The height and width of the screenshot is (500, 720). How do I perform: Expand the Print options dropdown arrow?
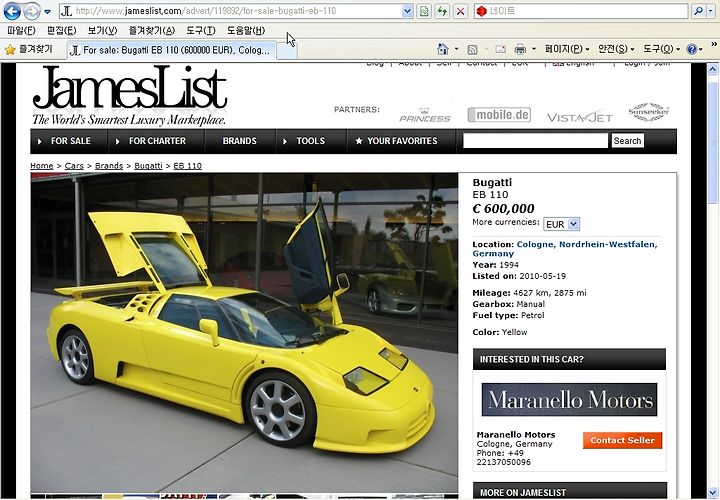pos(534,49)
